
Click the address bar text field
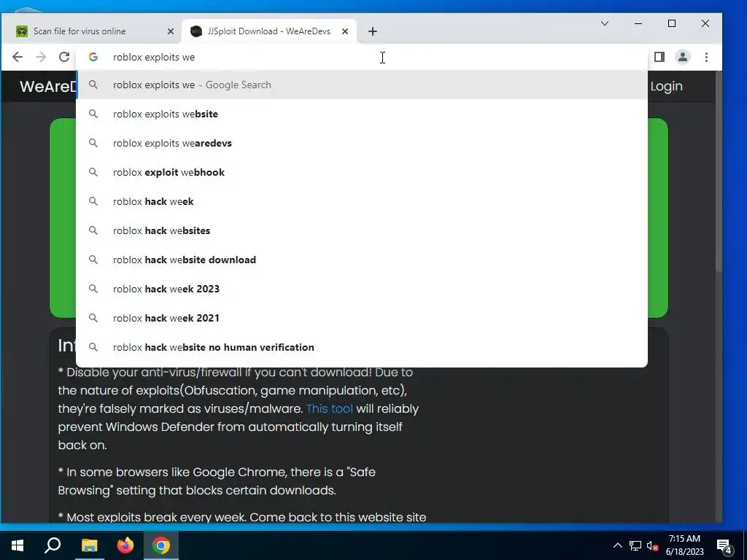362,57
